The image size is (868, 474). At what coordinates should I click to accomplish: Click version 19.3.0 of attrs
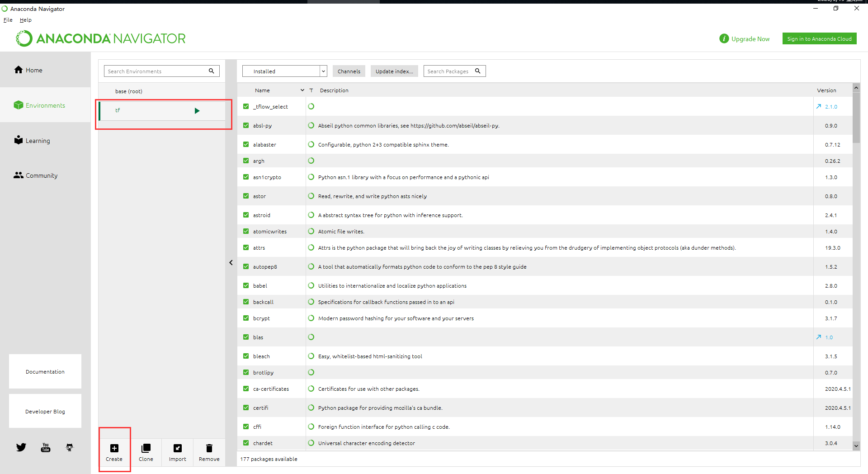tap(832, 247)
